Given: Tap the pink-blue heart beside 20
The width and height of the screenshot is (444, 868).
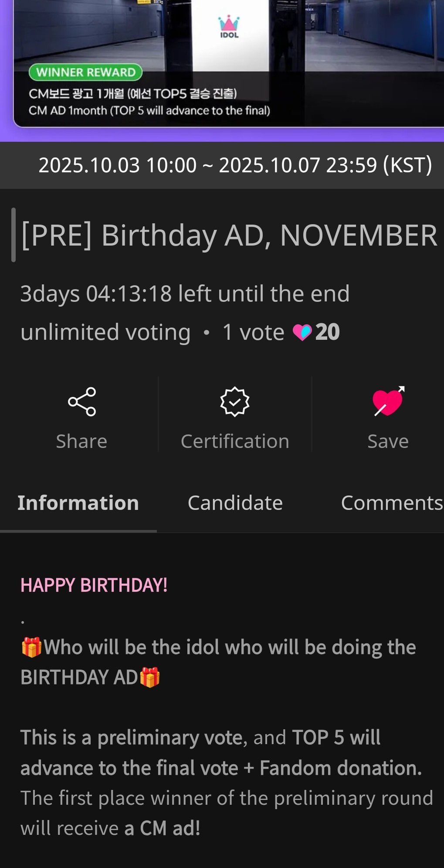Looking at the screenshot, I should click(302, 332).
